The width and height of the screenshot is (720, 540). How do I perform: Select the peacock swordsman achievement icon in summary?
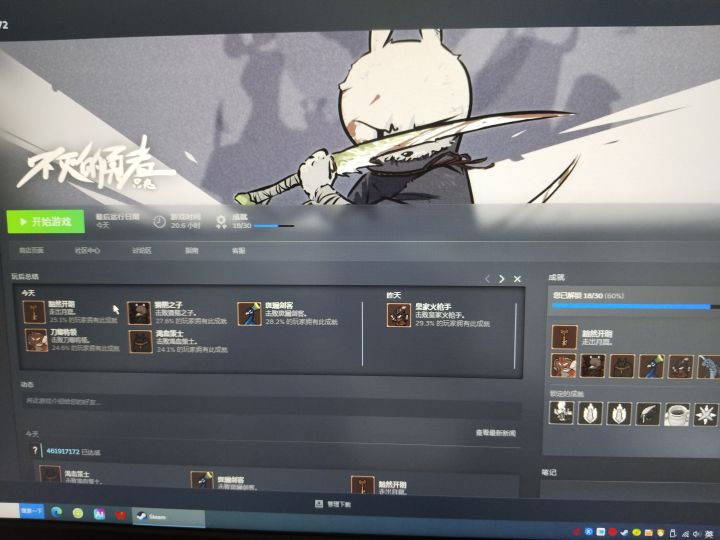click(249, 314)
